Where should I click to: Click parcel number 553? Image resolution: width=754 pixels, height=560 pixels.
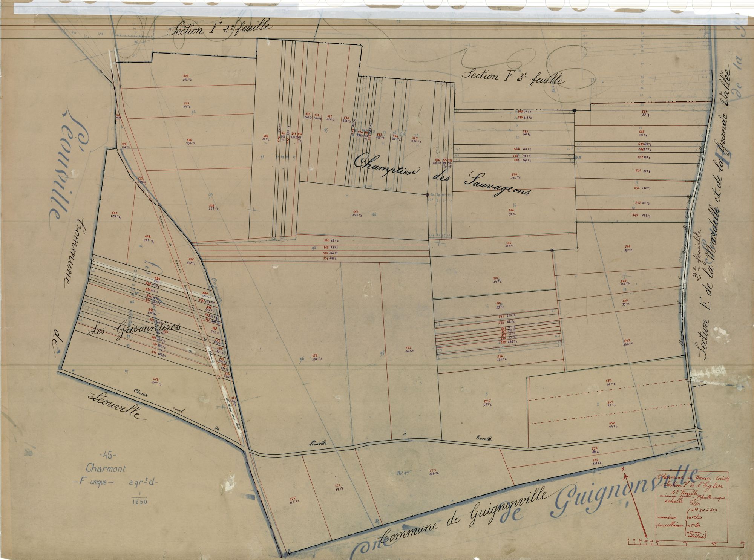coord(595,448)
